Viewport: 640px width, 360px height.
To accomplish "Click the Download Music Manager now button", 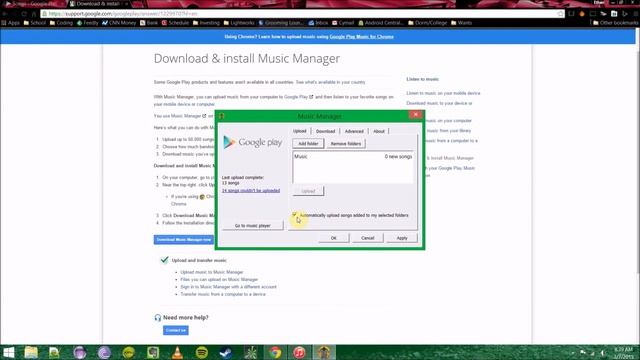I will [184, 240].
